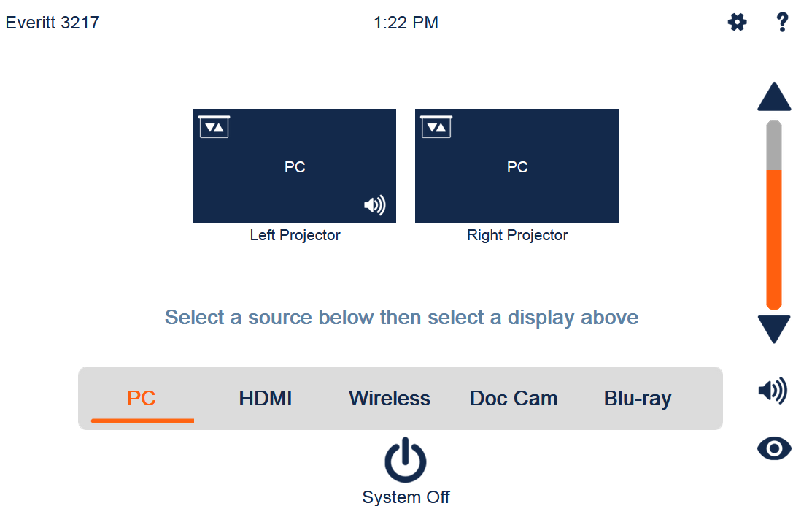Toggle Left Projector screen up/down icon
Image resolution: width=812 pixels, height=506 pixels.
(x=214, y=127)
